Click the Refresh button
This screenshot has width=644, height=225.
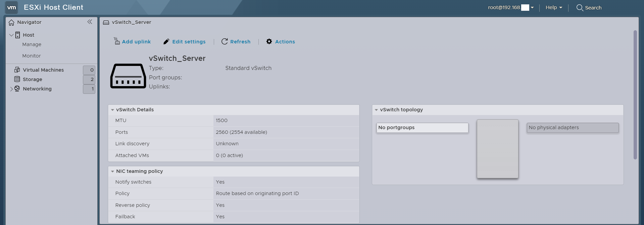click(x=236, y=41)
